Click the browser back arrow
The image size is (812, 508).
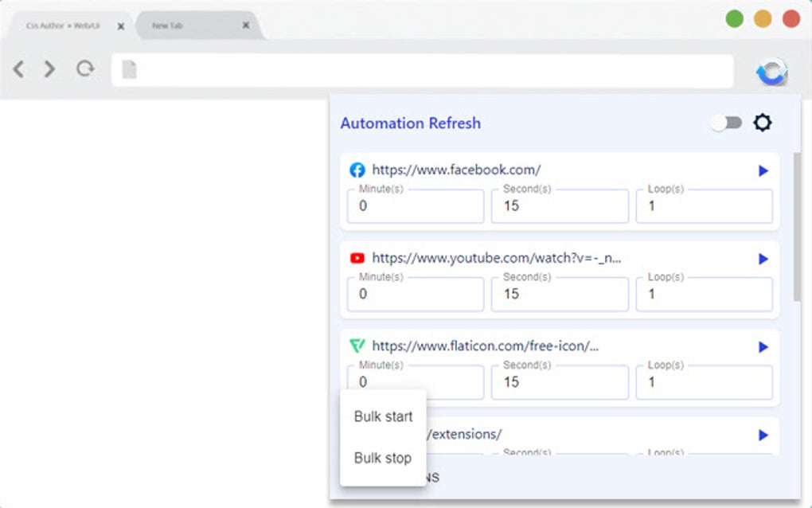(19, 69)
